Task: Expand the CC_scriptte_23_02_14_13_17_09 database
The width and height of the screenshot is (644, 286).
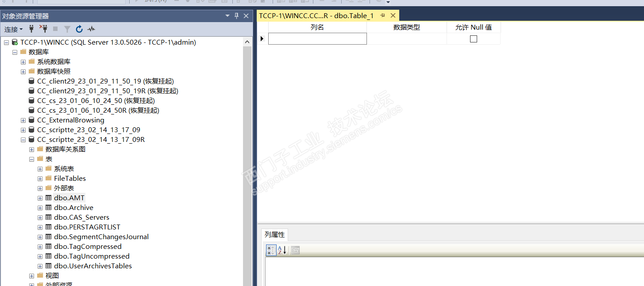Action: pyautogui.click(x=23, y=130)
